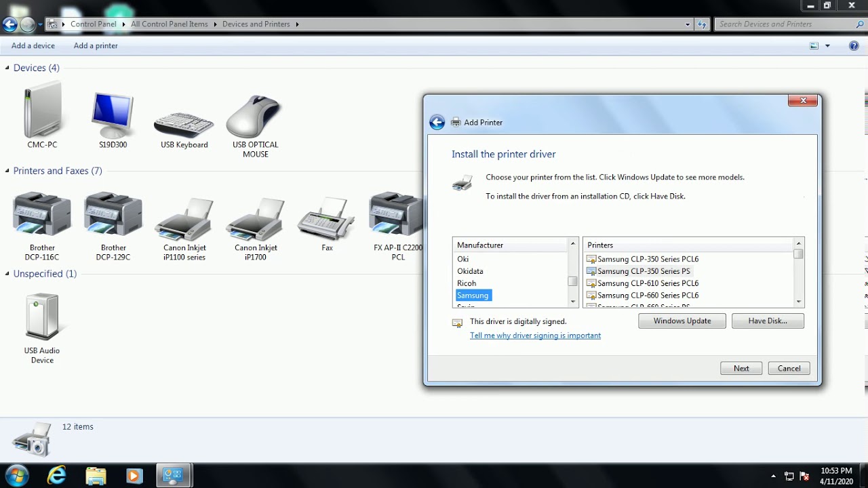868x488 pixels.
Task: Launch Internet Explorer from taskbar
Action: pos(57,475)
